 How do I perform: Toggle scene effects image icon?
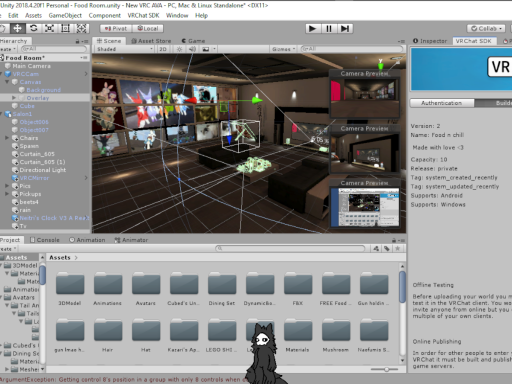click(x=206, y=49)
